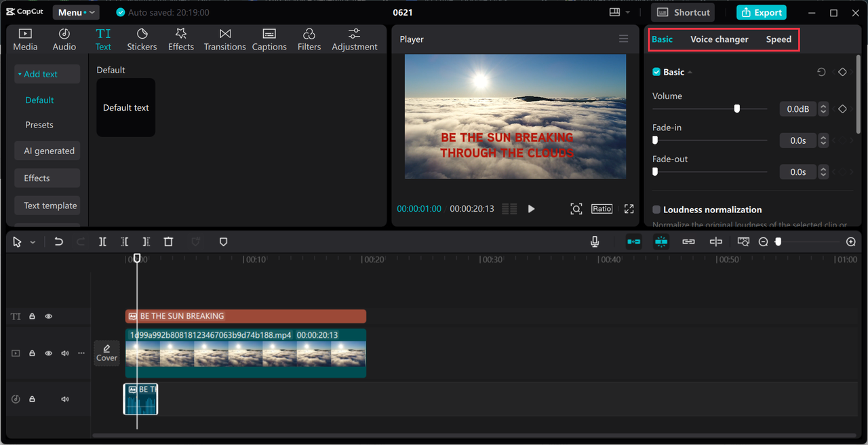Image resolution: width=868 pixels, height=445 pixels.
Task: Switch to the Voice changer tab
Action: [719, 39]
